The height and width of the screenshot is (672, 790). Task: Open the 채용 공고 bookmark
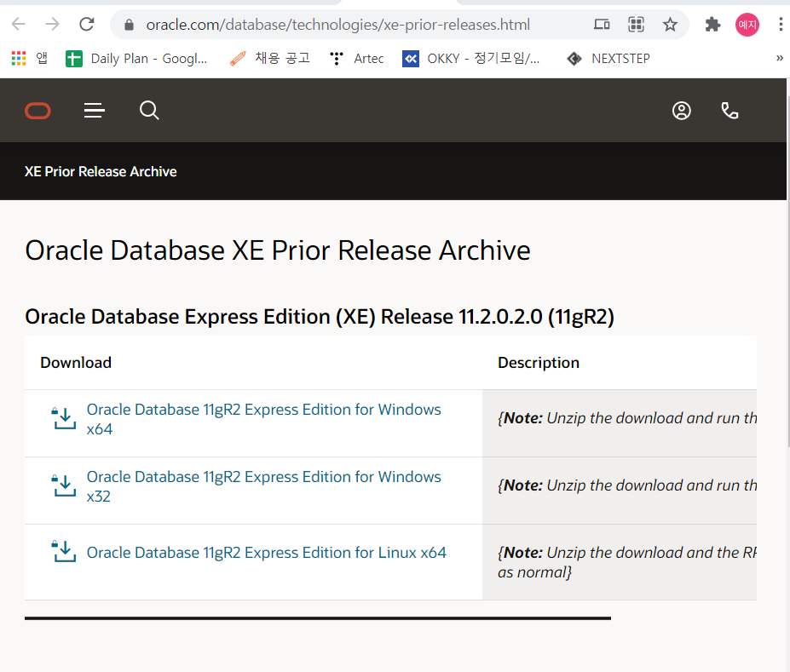point(269,59)
